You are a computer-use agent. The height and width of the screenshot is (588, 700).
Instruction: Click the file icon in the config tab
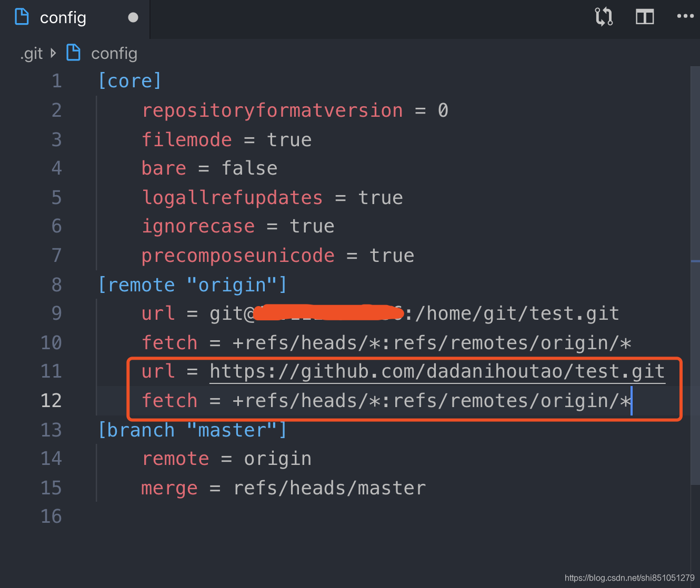click(22, 17)
